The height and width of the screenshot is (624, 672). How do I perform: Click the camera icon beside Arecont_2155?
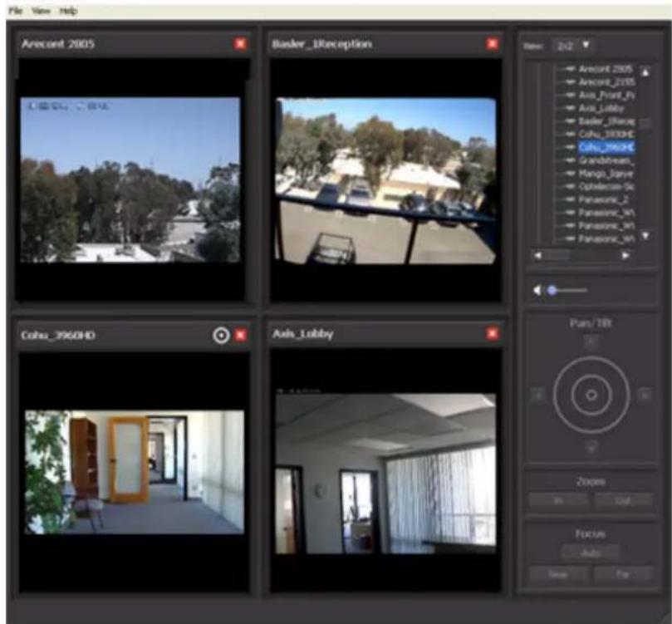pos(570,82)
